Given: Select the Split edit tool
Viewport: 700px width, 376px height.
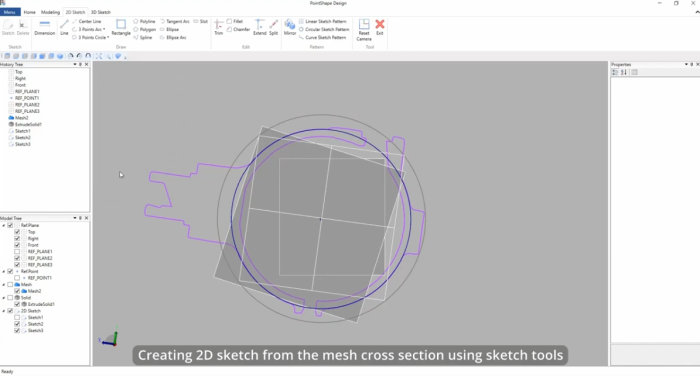Looking at the screenshot, I should pos(274,27).
